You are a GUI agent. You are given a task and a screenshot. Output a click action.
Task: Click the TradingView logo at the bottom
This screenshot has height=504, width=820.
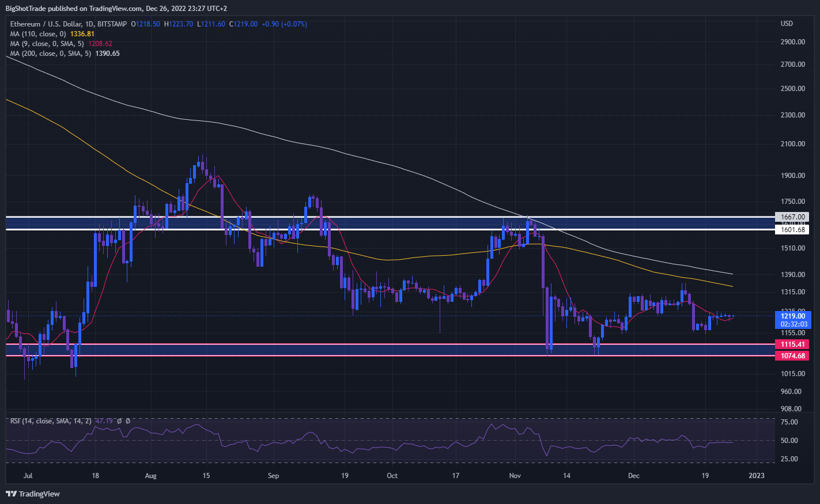[33, 494]
